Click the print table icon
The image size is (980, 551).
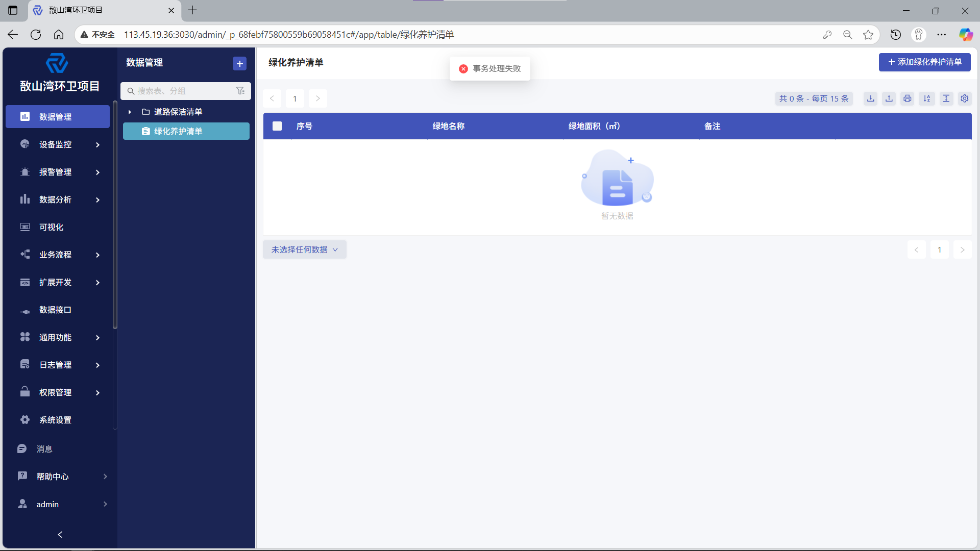tap(908, 98)
